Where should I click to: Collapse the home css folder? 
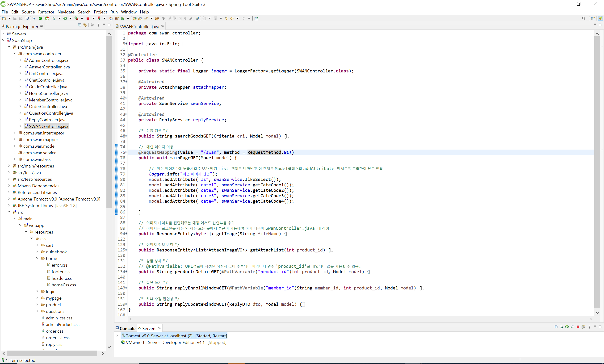(37, 258)
